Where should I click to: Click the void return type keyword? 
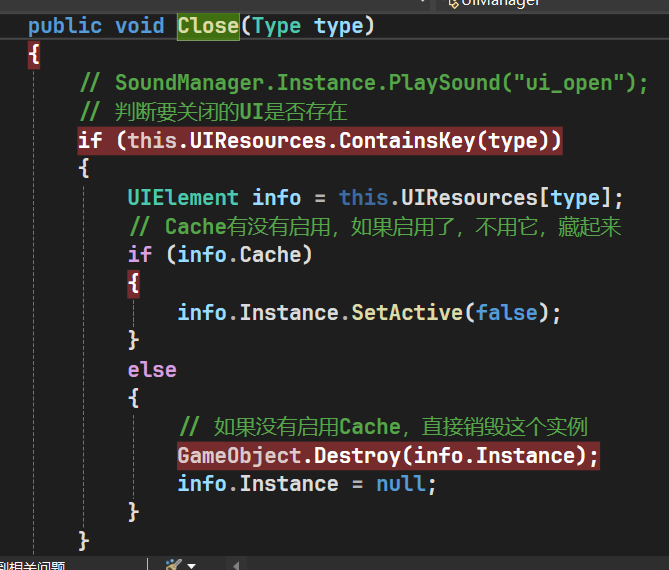pyautogui.click(x=140, y=25)
